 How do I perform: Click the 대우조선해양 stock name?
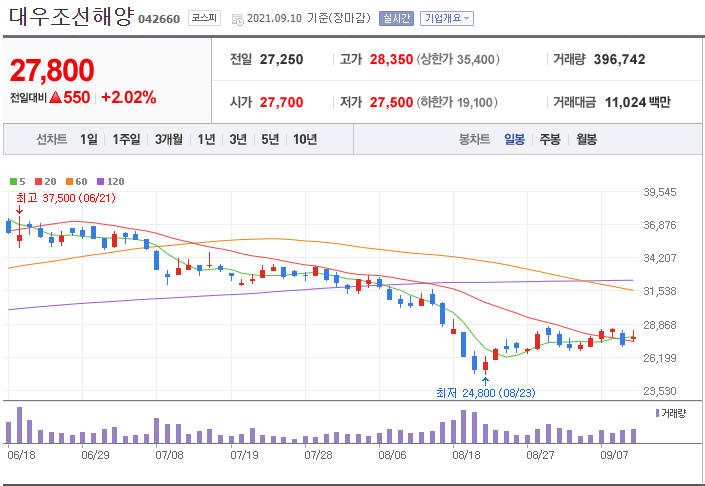(71, 17)
